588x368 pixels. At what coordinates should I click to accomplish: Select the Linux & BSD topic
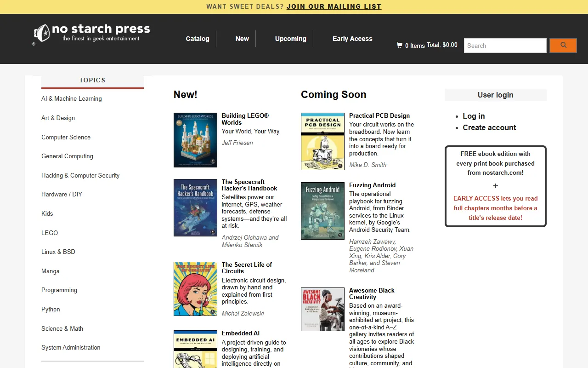pyautogui.click(x=58, y=252)
